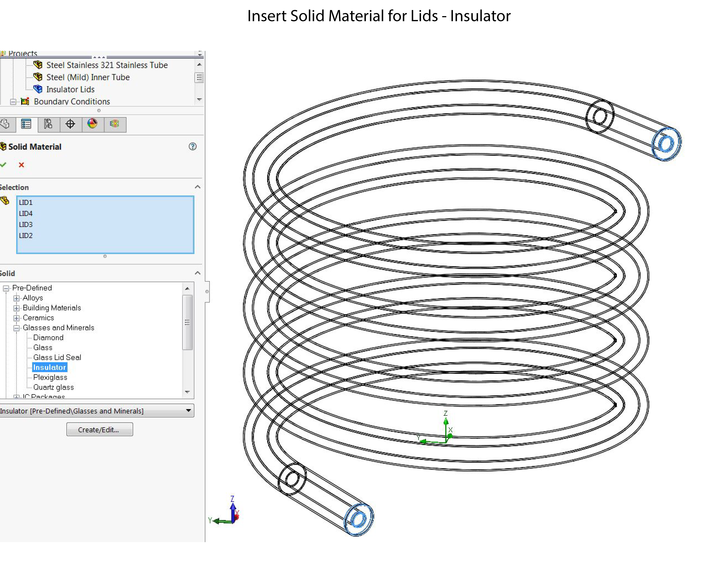Click the Insulator Lids material icon
The image size is (728, 563).
38,89
